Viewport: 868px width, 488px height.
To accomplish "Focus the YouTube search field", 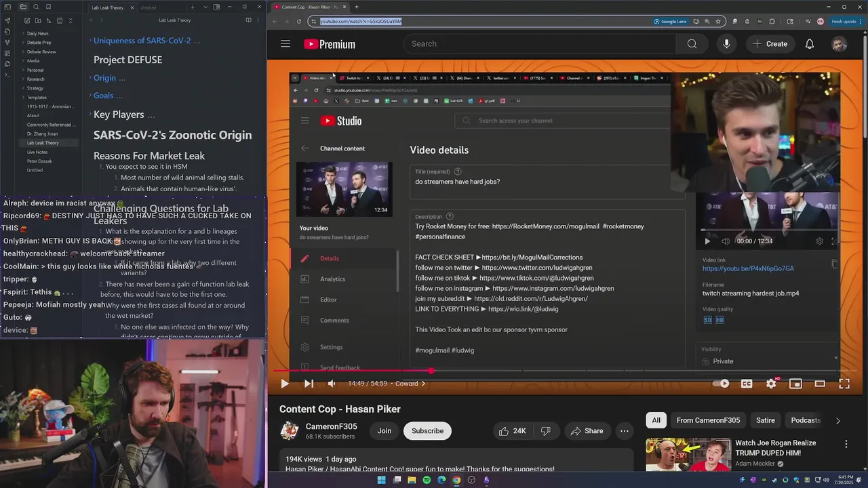I will pos(540,44).
